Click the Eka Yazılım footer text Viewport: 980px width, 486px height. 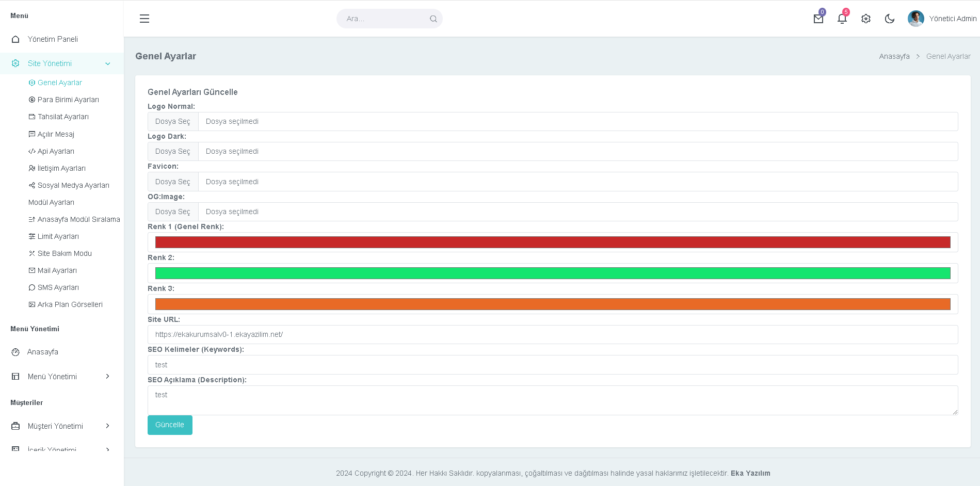pyautogui.click(x=750, y=473)
